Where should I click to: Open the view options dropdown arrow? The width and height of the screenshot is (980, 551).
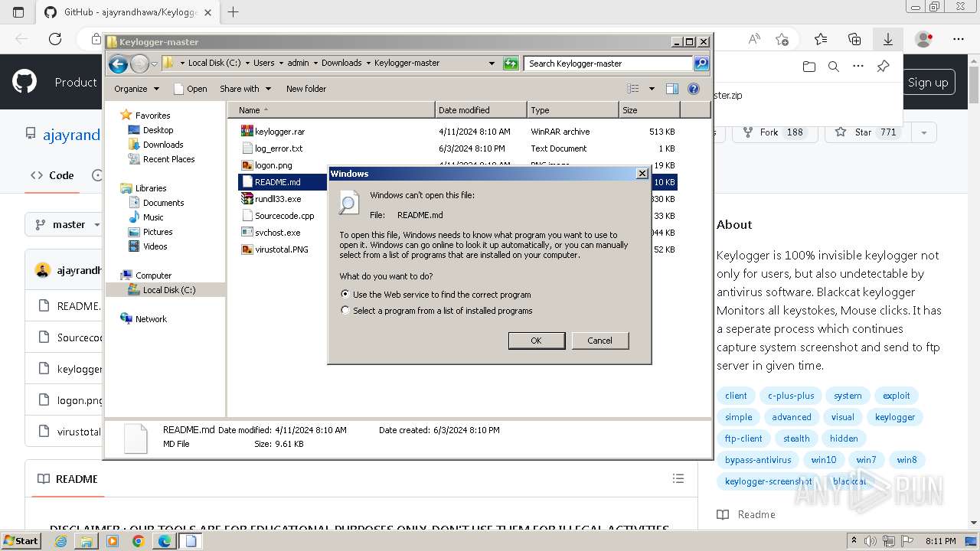click(652, 89)
